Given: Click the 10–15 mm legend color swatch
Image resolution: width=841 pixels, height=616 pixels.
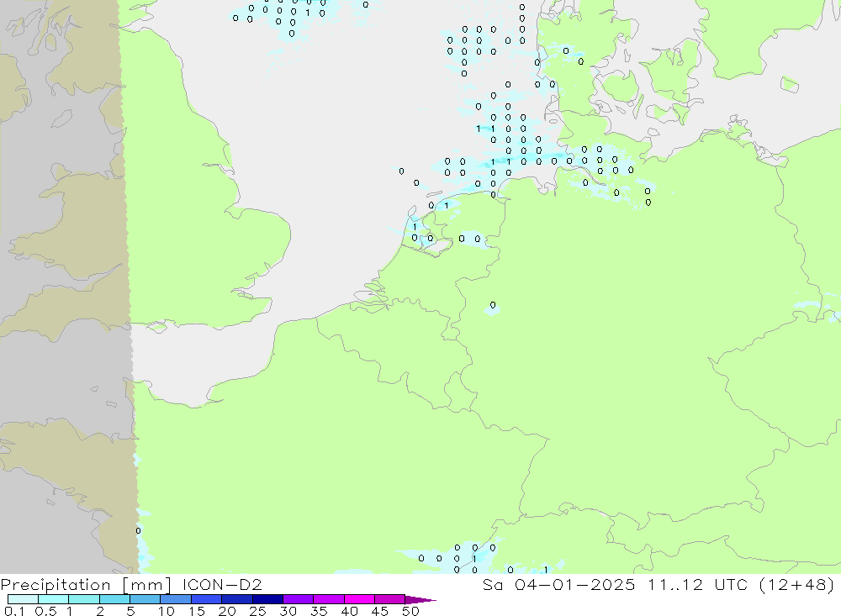Looking at the screenshot, I should coord(176,599).
